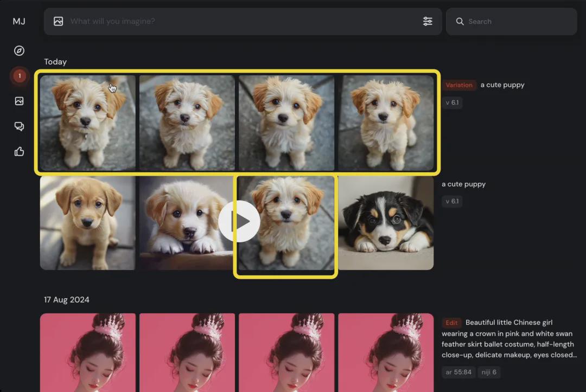The width and height of the screenshot is (586, 392).
Task: Click the magnifying glass search icon
Action: click(x=460, y=21)
